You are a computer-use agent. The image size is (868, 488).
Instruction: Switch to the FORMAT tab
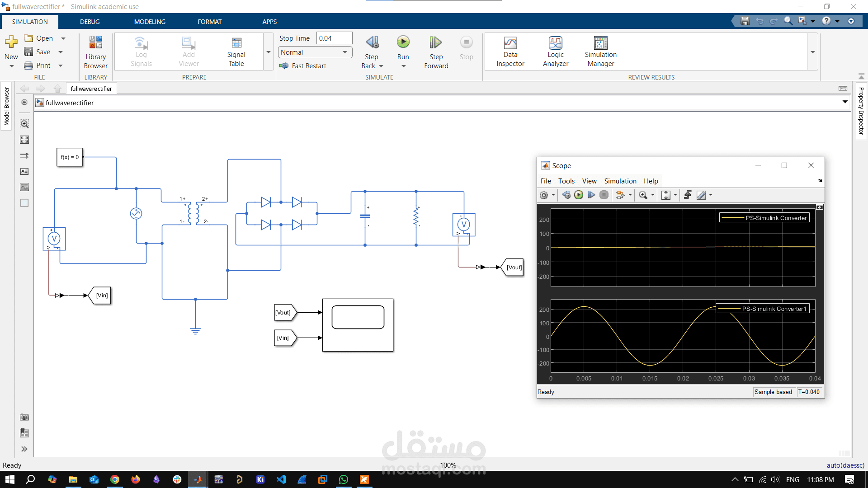209,22
